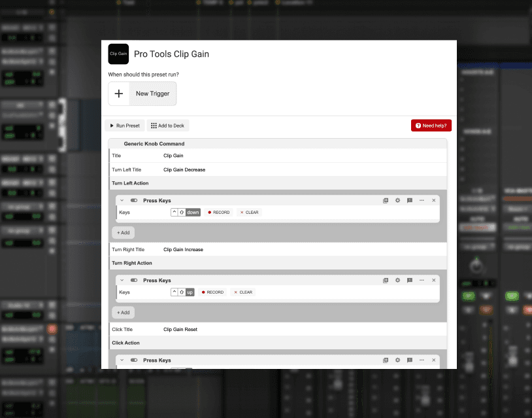Click the Turn Right Action label
The image size is (532, 418).
point(132,263)
